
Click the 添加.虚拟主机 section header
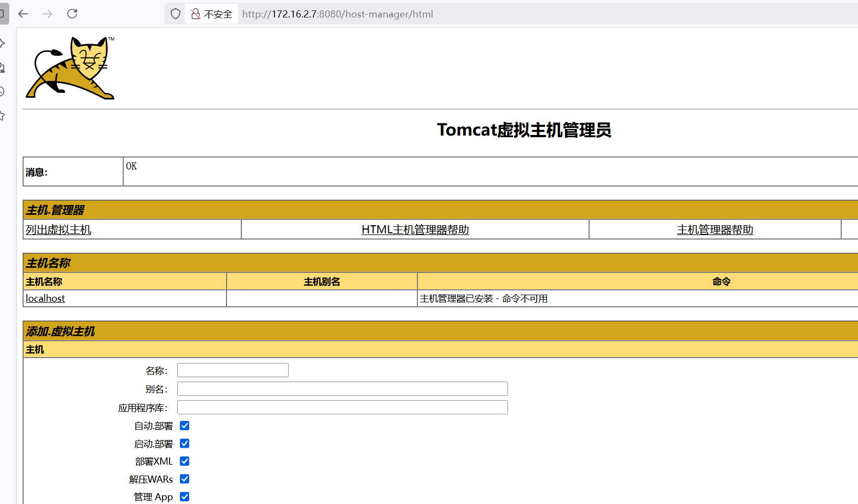440,331
